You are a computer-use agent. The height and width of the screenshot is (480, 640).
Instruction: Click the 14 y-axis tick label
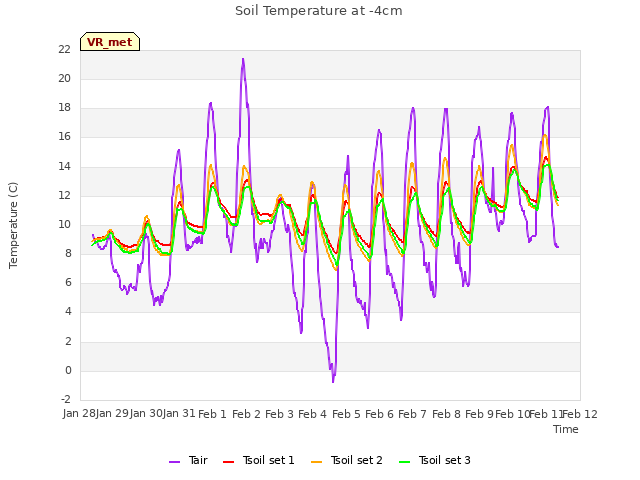click(x=64, y=166)
